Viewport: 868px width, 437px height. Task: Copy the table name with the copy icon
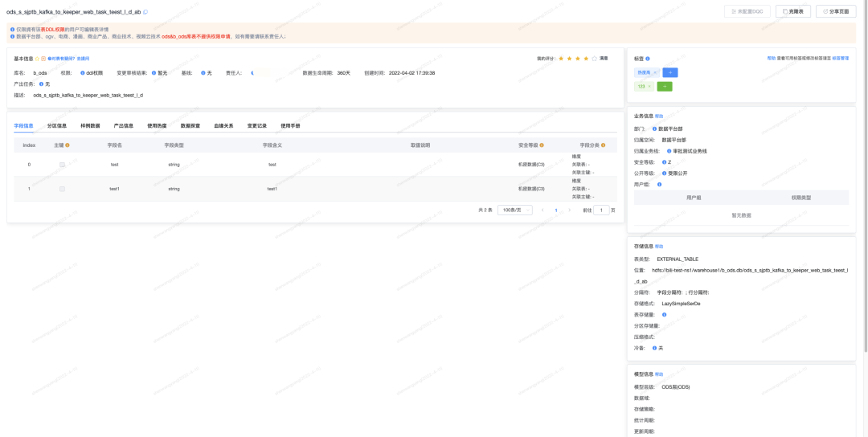(x=145, y=11)
